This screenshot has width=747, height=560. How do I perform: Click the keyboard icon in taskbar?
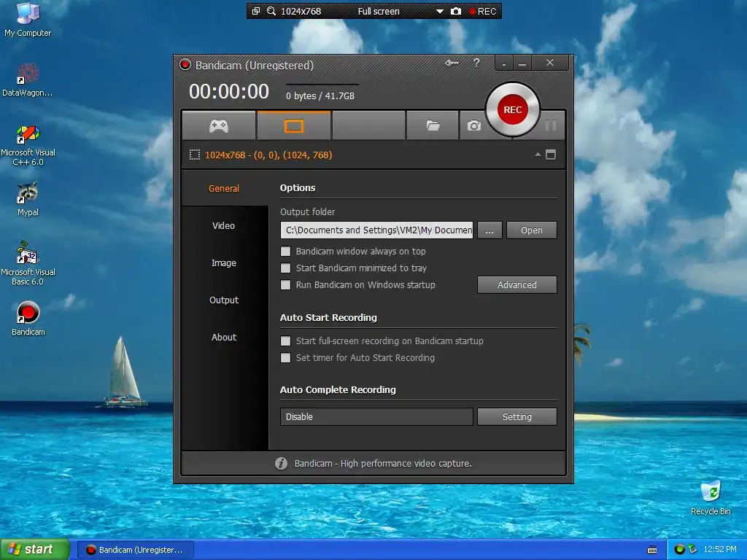tap(652, 550)
